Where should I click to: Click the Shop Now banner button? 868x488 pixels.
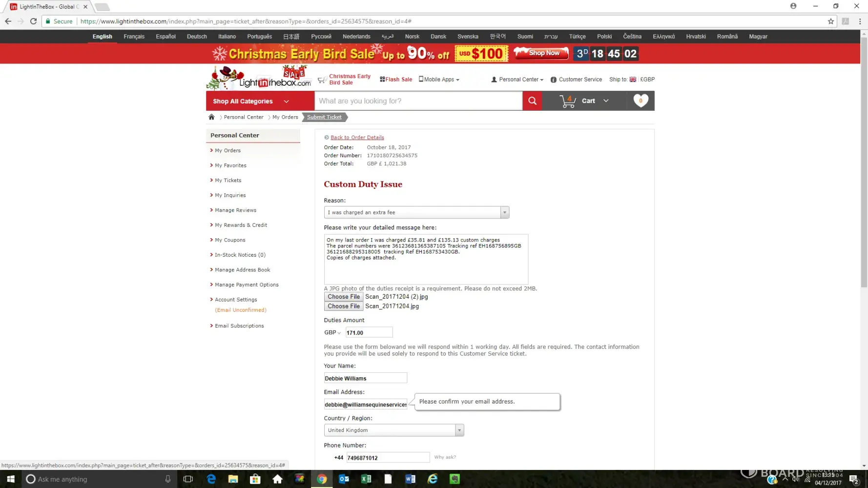click(541, 53)
